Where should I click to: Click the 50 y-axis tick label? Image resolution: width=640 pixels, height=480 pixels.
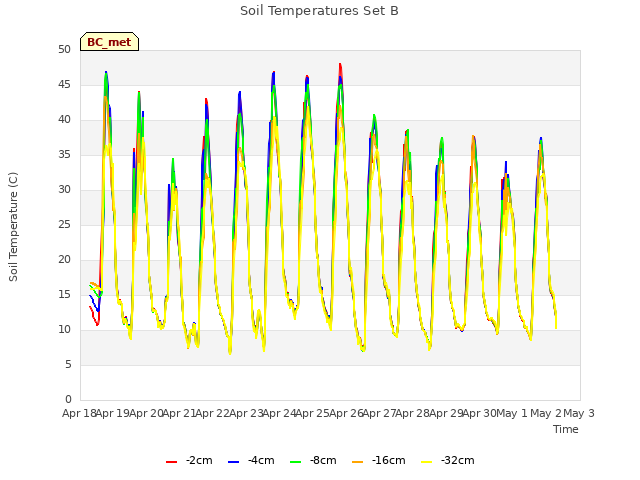point(64,50)
